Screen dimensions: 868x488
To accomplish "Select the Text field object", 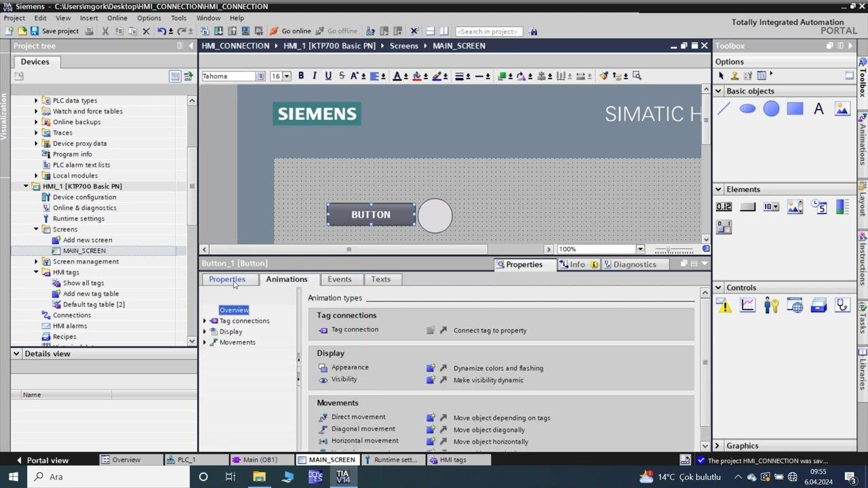I will point(818,109).
